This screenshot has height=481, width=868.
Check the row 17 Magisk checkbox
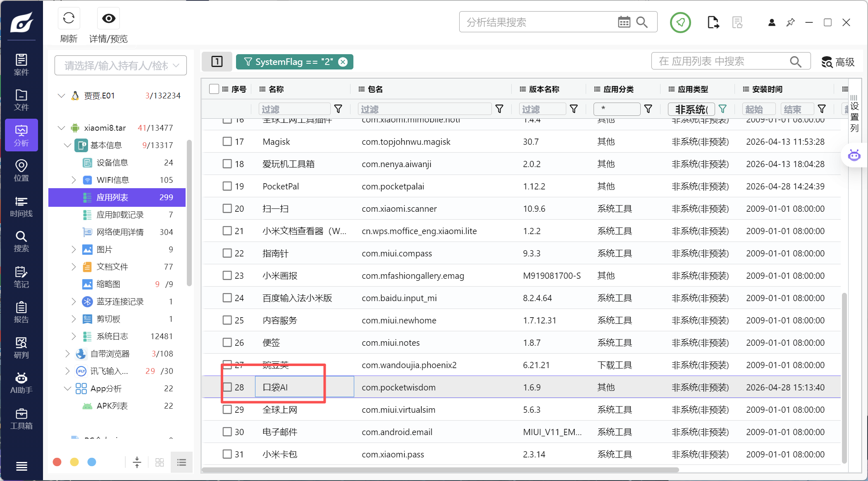click(x=227, y=141)
